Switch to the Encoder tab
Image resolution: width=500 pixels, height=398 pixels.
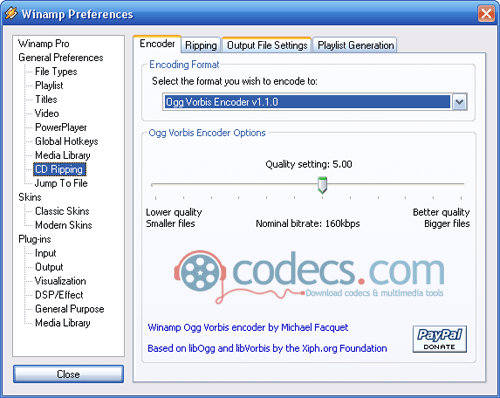157,44
